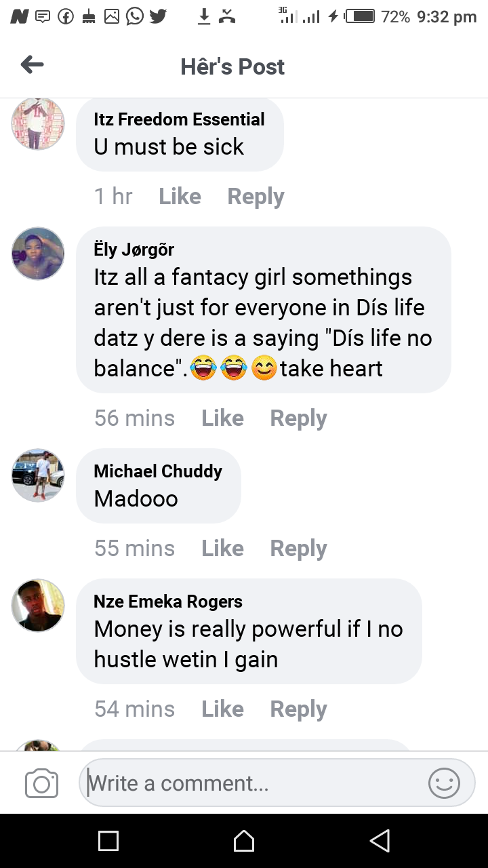Tap Android recent apps square button
The image size is (488, 868).
pos(108,841)
